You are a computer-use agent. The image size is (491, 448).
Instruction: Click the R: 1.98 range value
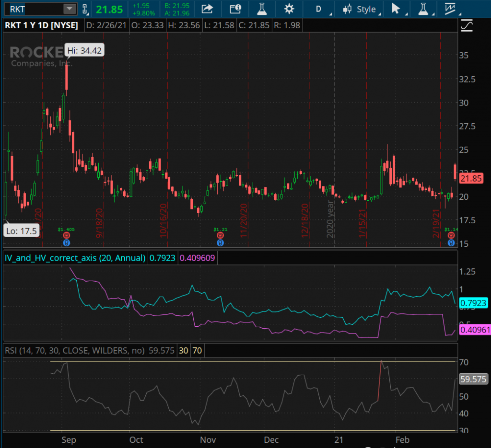(x=287, y=25)
